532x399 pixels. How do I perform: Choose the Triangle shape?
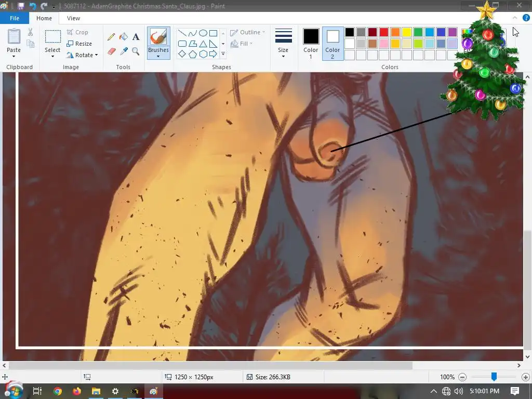coord(203,44)
